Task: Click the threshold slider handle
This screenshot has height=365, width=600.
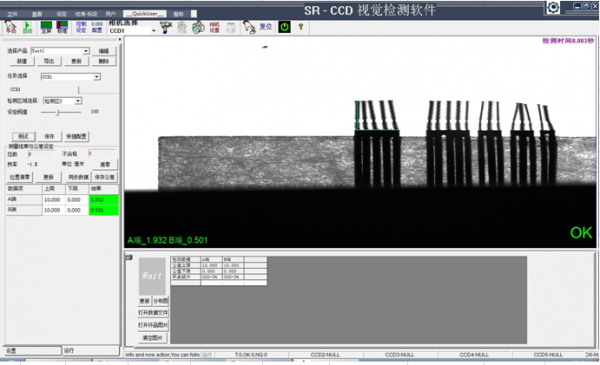Action: click(x=58, y=112)
